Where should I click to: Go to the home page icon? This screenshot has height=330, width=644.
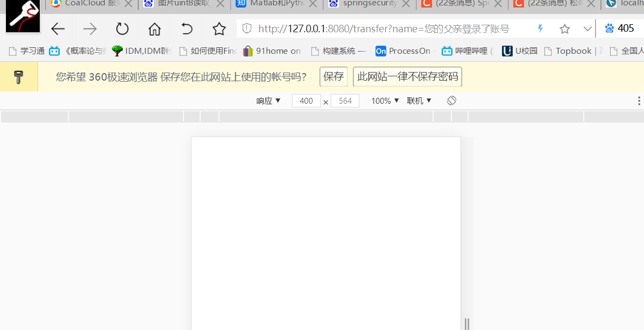click(154, 28)
